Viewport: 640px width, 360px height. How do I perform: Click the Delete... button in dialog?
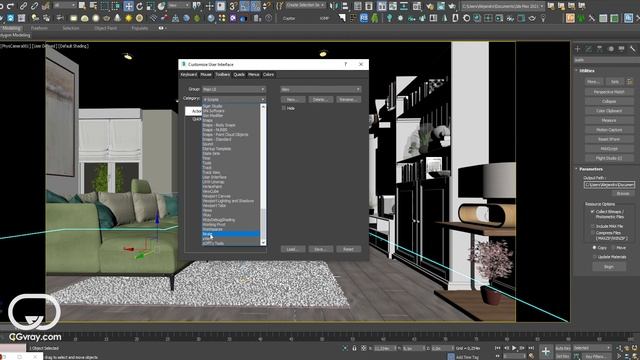point(320,100)
